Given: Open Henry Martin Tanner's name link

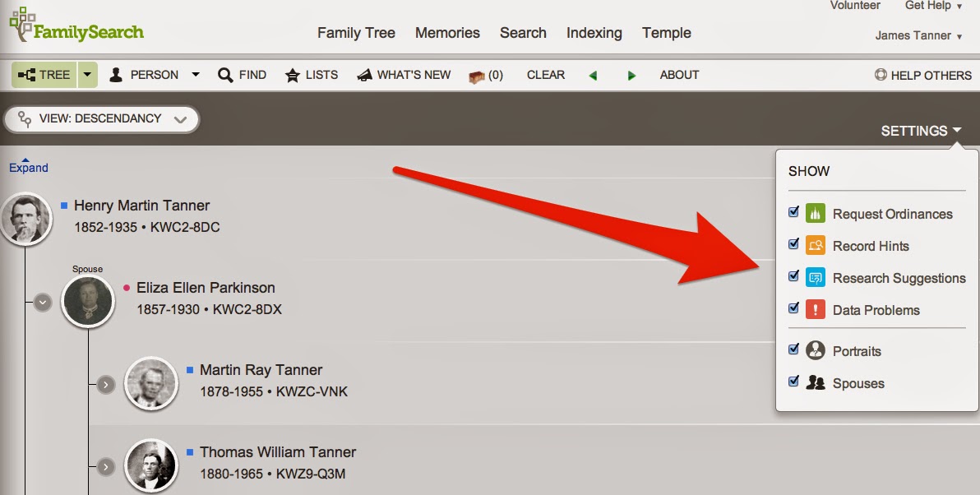Looking at the screenshot, I should coord(142,206).
